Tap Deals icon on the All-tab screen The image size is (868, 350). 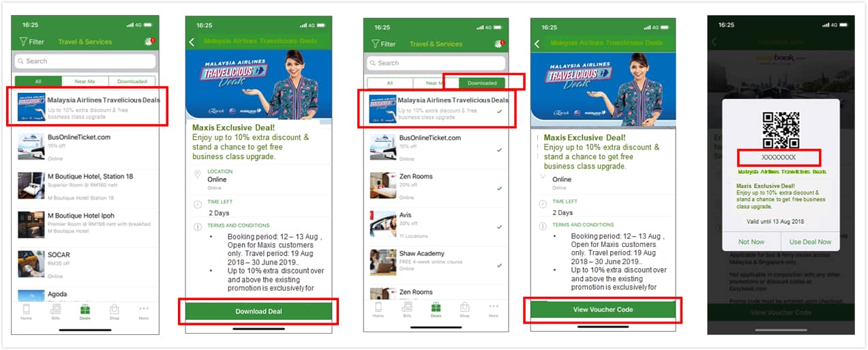click(x=85, y=312)
